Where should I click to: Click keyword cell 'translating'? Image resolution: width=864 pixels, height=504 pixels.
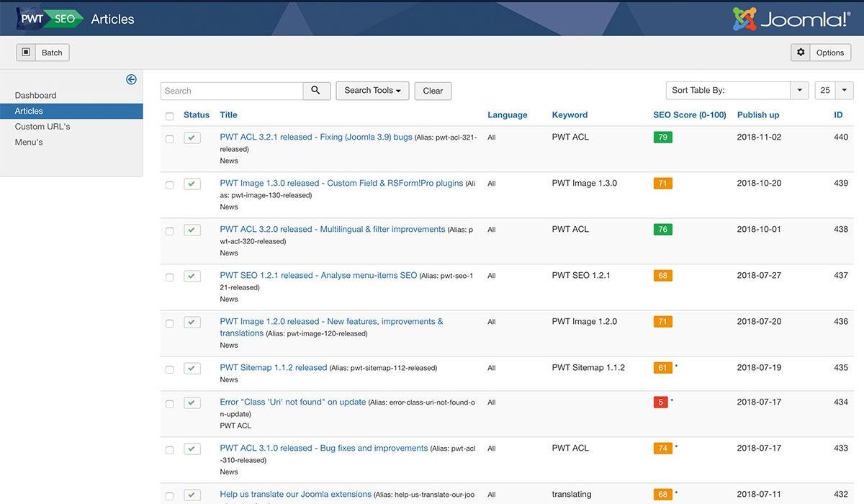[x=572, y=494]
